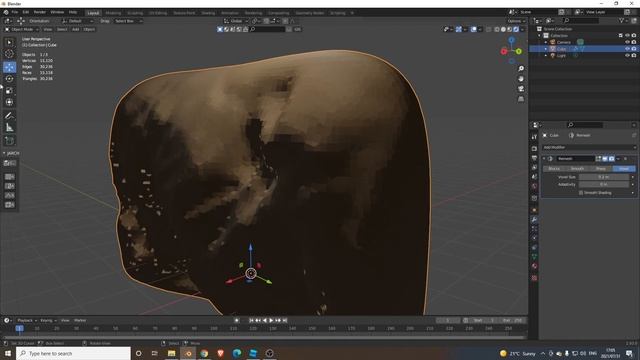640x360 pixels.
Task: Expand the Cube item in the outliner
Action: 546,49
